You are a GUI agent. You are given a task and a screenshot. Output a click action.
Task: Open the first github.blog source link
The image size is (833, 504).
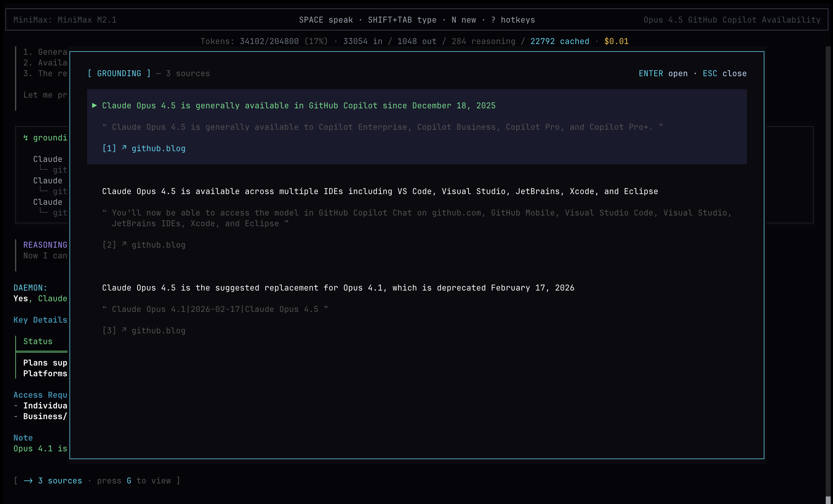[158, 148]
